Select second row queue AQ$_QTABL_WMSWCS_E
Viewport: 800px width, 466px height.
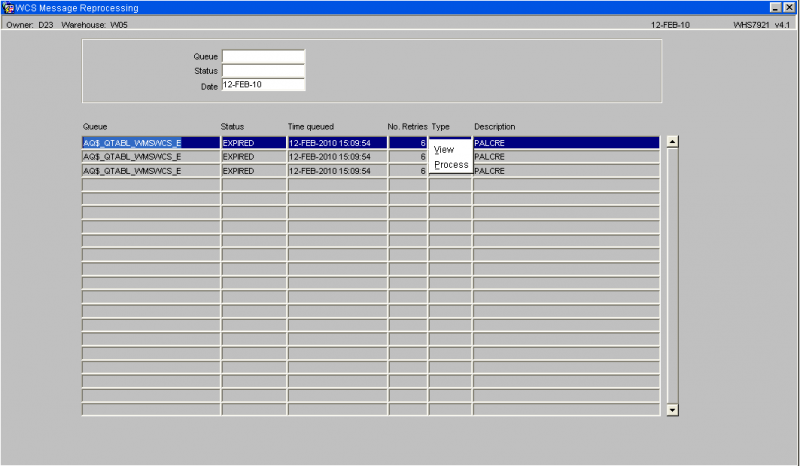point(151,157)
